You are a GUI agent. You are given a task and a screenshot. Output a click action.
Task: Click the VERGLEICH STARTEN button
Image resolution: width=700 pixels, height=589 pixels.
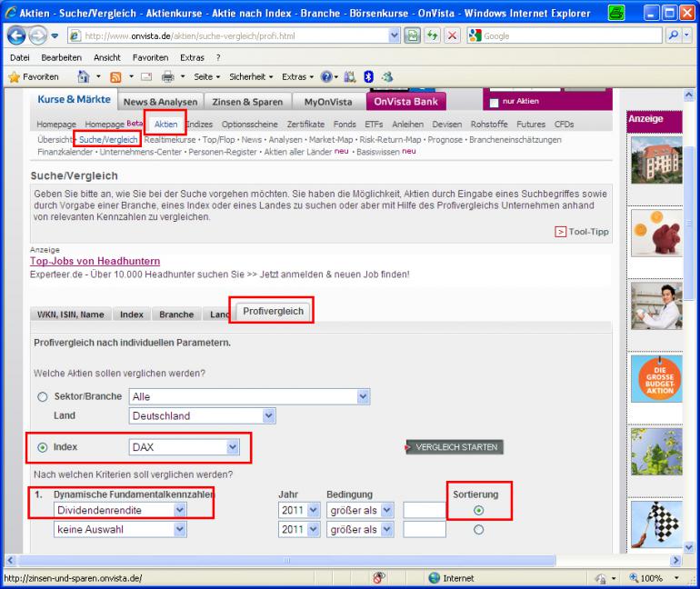[x=455, y=447]
